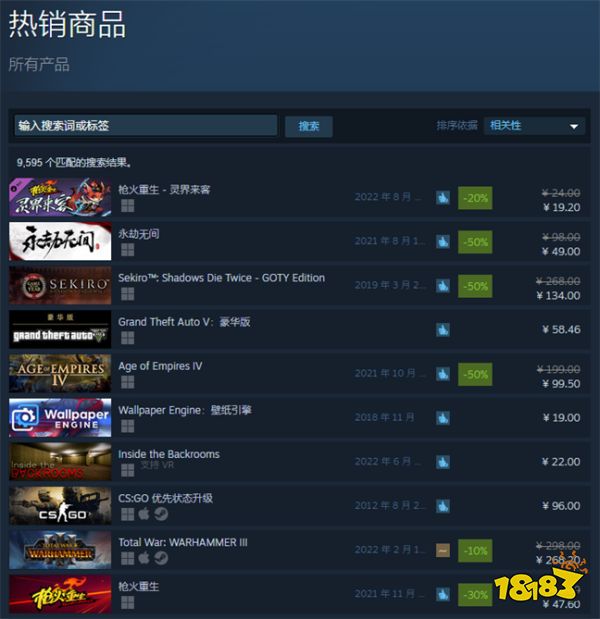
Task: Click the -50% discount badge for 永劫无间
Action: pos(475,242)
